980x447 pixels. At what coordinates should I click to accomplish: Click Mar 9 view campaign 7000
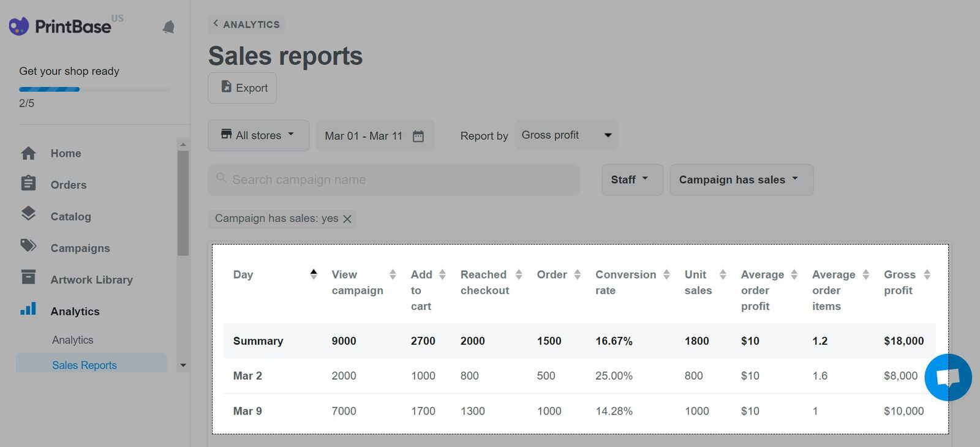pos(344,411)
